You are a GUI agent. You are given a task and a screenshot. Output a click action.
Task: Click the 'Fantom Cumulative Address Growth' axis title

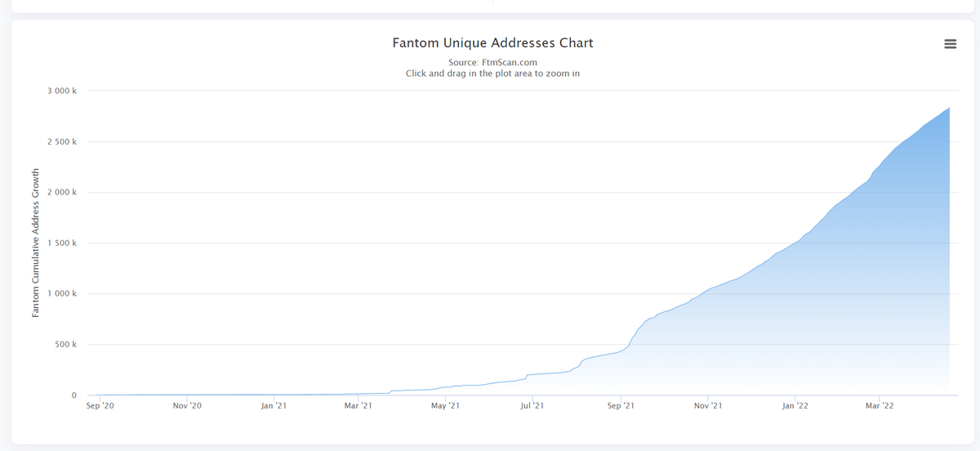click(x=36, y=243)
